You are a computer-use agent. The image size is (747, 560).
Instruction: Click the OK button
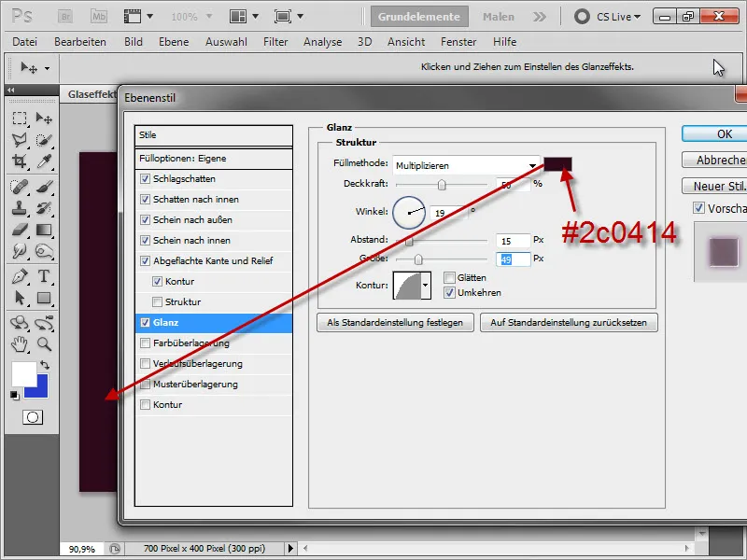point(714,133)
